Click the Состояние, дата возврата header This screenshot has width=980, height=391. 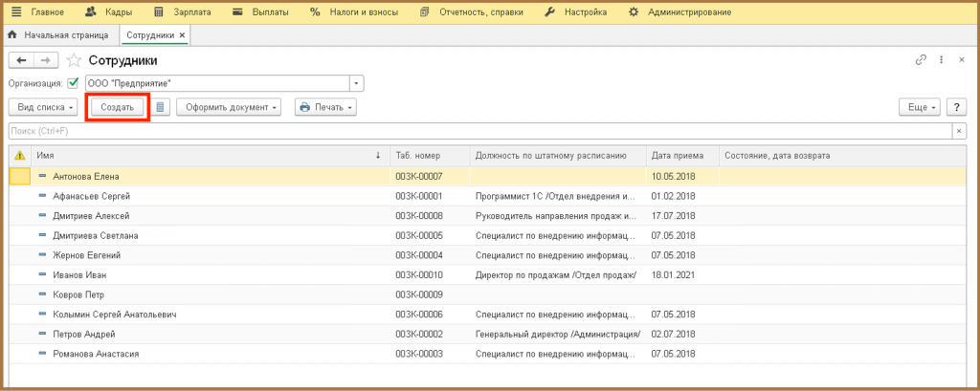pyautogui.click(x=842, y=156)
